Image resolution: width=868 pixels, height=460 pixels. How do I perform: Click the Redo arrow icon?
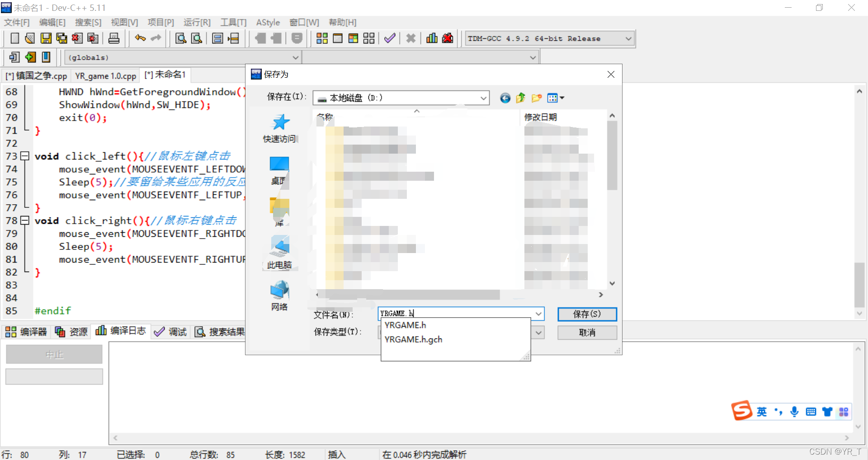point(156,38)
